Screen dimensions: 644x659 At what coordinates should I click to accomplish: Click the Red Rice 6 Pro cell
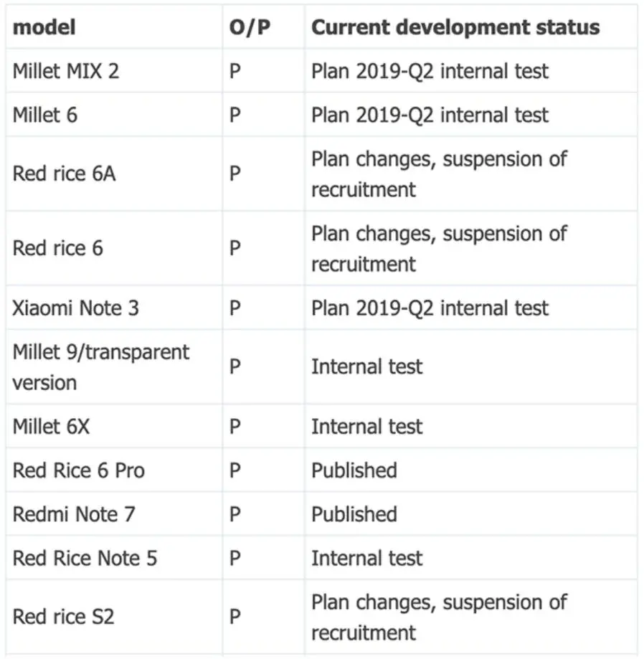[x=114, y=470]
